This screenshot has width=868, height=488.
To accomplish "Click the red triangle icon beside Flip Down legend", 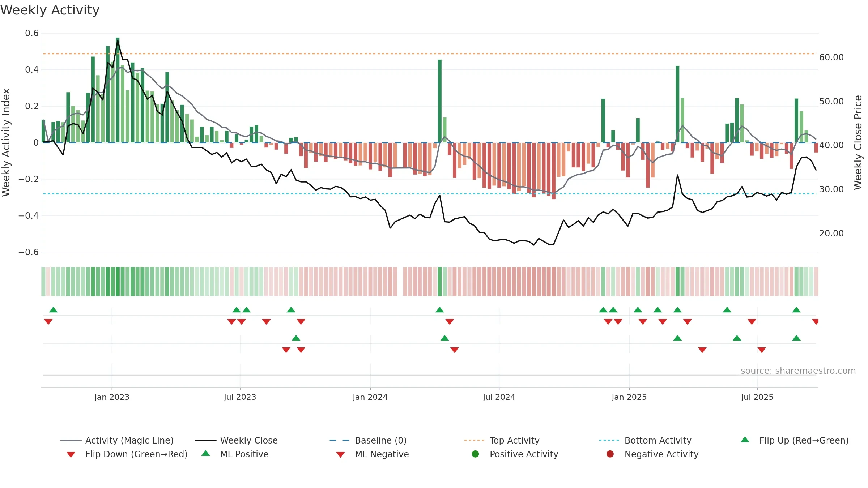I will 71,455.
